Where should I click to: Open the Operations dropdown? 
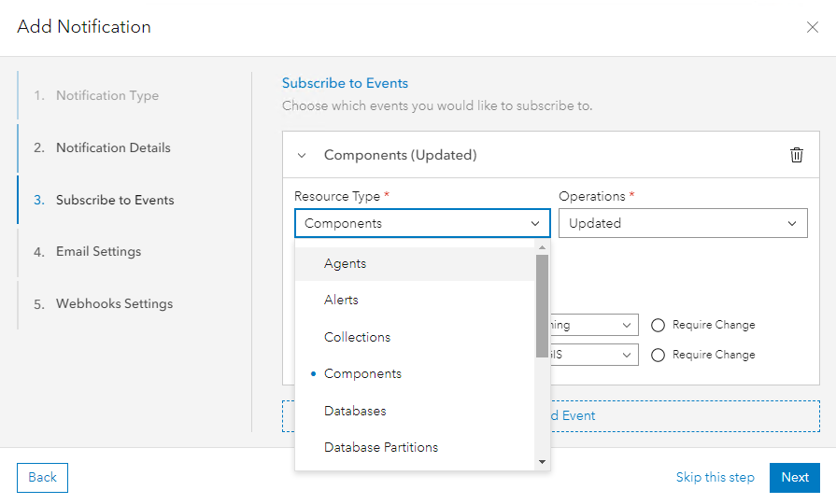click(683, 223)
